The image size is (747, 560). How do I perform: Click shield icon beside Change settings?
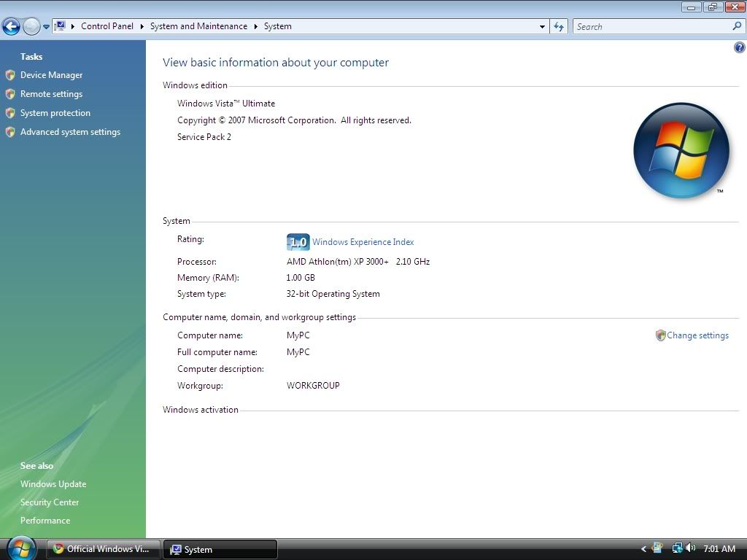[x=660, y=335]
